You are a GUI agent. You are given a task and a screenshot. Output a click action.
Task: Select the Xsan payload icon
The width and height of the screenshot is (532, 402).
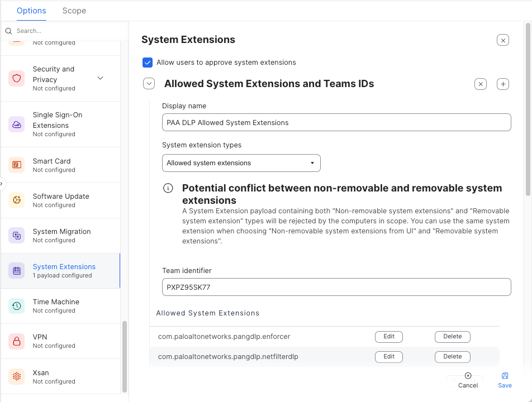tap(16, 376)
